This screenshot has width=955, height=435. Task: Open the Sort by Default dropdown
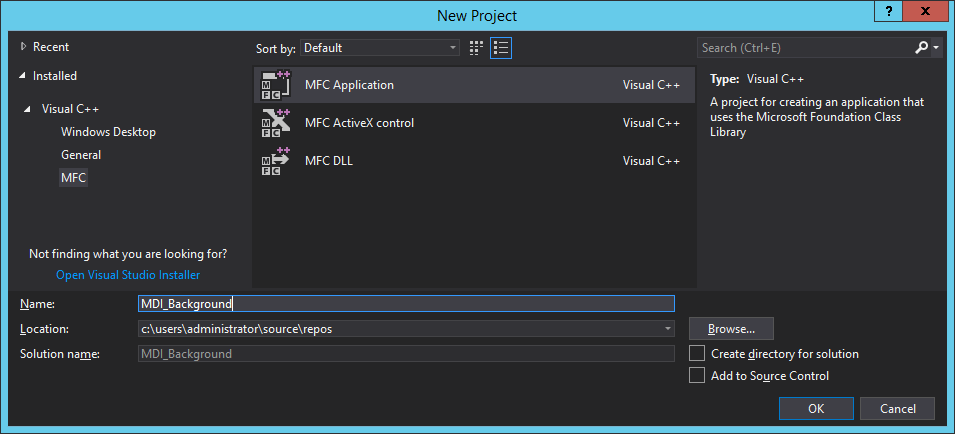[380, 48]
